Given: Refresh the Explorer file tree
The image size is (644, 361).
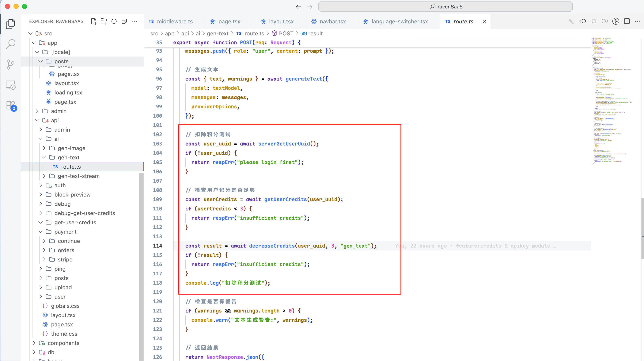Looking at the screenshot, I should 114,22.
